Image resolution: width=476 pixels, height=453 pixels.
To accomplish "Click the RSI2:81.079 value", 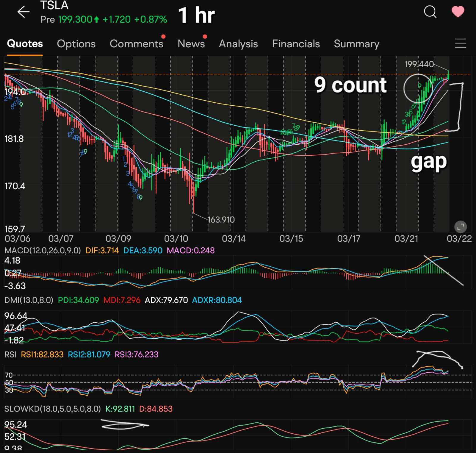I will coord(89,354).
